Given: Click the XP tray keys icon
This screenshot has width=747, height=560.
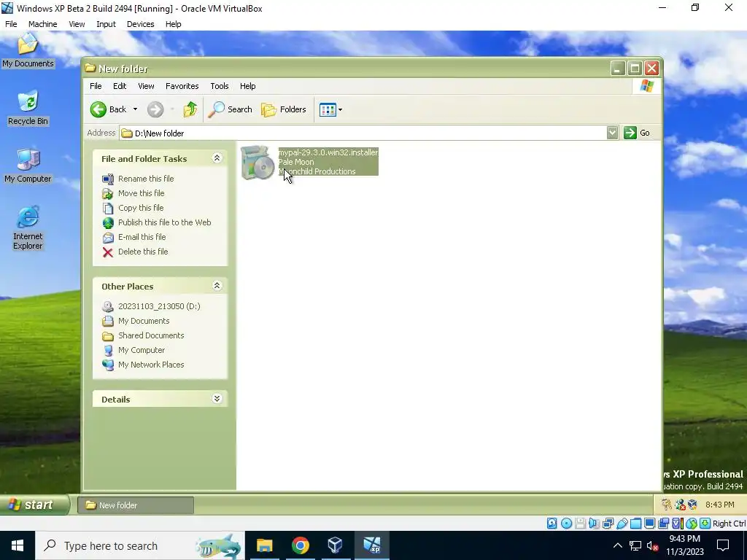Looking at the screenshot, I should [667, 505].
